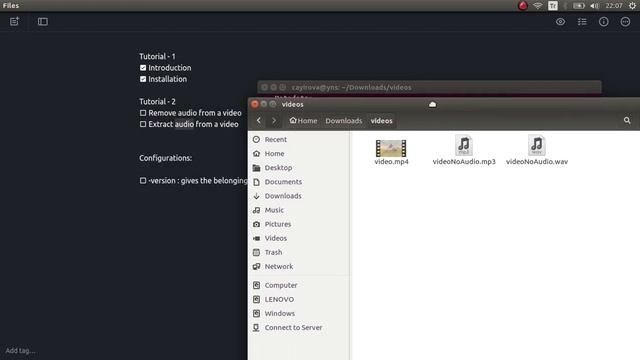640x360 pixels.
Task: Select the video.mp4 thumbnail
Action: pos(391,148)
